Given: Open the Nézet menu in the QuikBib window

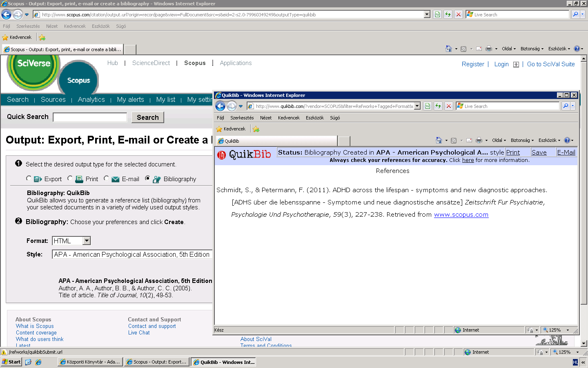Looking at the screenshot, I should [x=266, y=118].
